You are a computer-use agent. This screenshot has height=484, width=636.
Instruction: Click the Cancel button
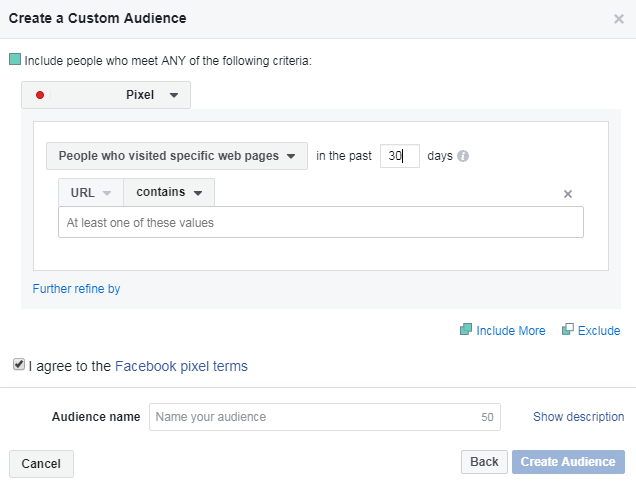[41, 464]
